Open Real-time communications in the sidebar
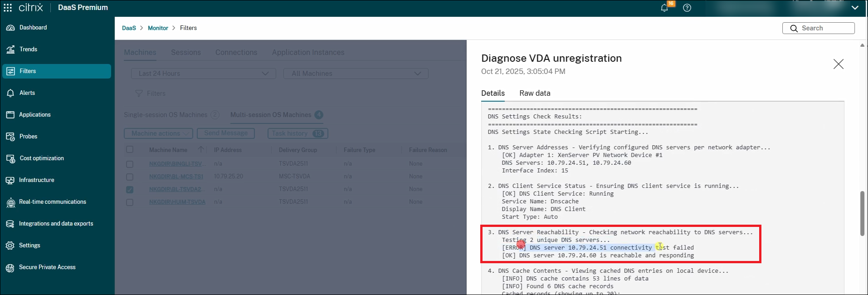 57,202
